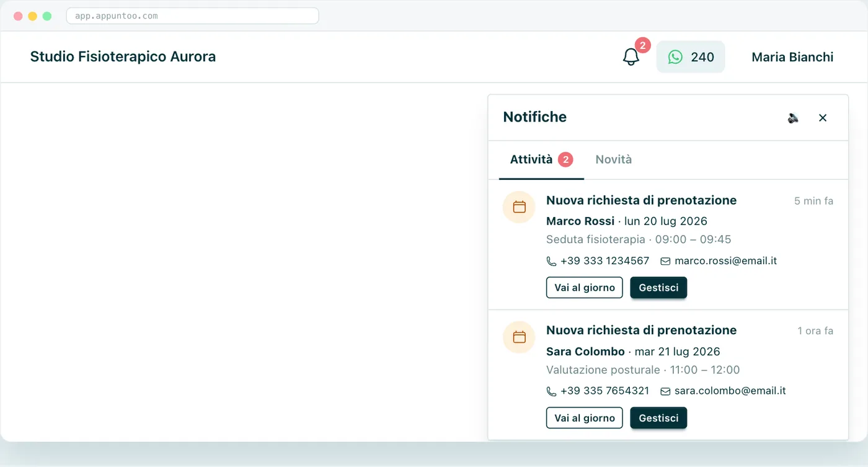Click the red badge on the bell
The height and width of the screenshot is (467, 868).
(x=643, y=45)
